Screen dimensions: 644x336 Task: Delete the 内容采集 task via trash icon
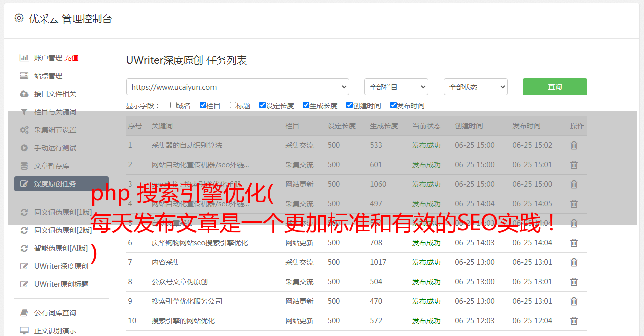574,262
